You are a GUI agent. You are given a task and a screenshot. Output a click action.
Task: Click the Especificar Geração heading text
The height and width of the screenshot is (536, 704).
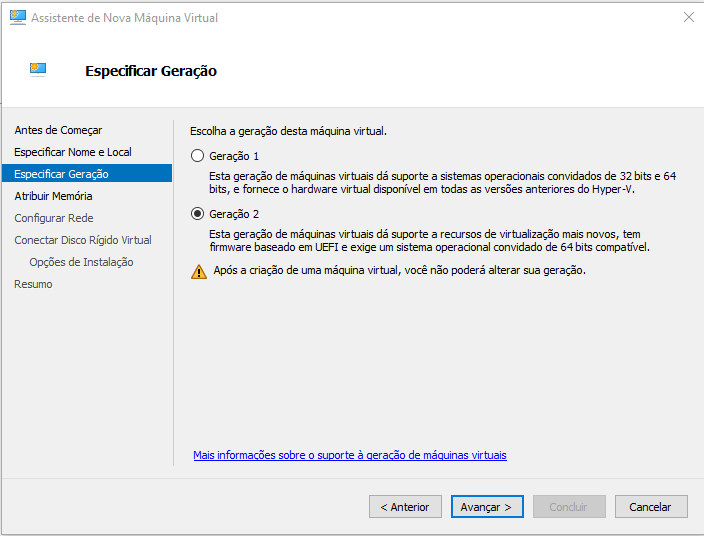click(x=151, y=71)
